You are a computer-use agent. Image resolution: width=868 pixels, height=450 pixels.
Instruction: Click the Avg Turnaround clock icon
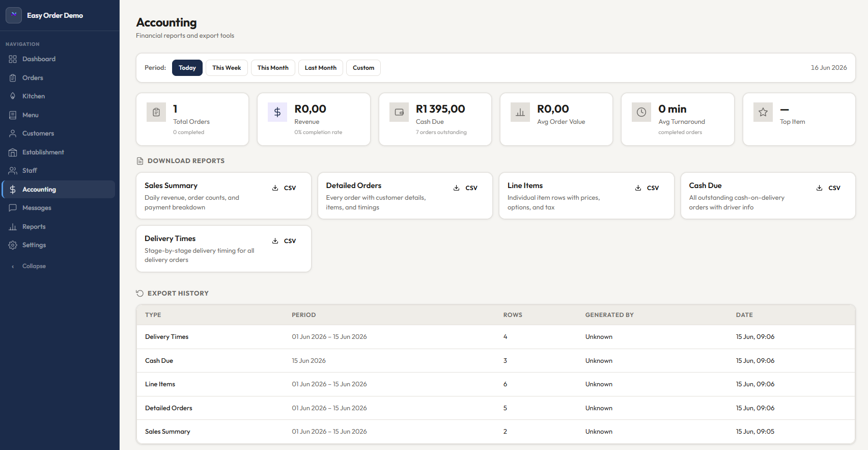coord(641,112)
